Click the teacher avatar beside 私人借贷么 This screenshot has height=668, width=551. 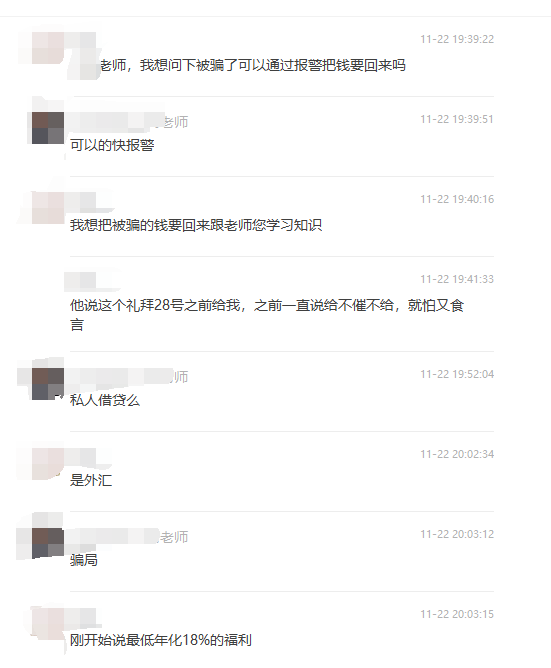(48, 384)
